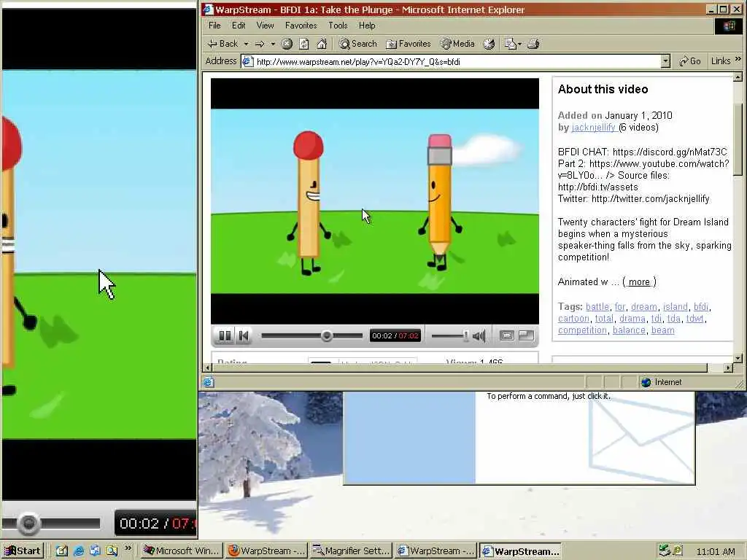Click the Forward arrow button
Screen dimensions: 747x560
(x=260, y=44)
